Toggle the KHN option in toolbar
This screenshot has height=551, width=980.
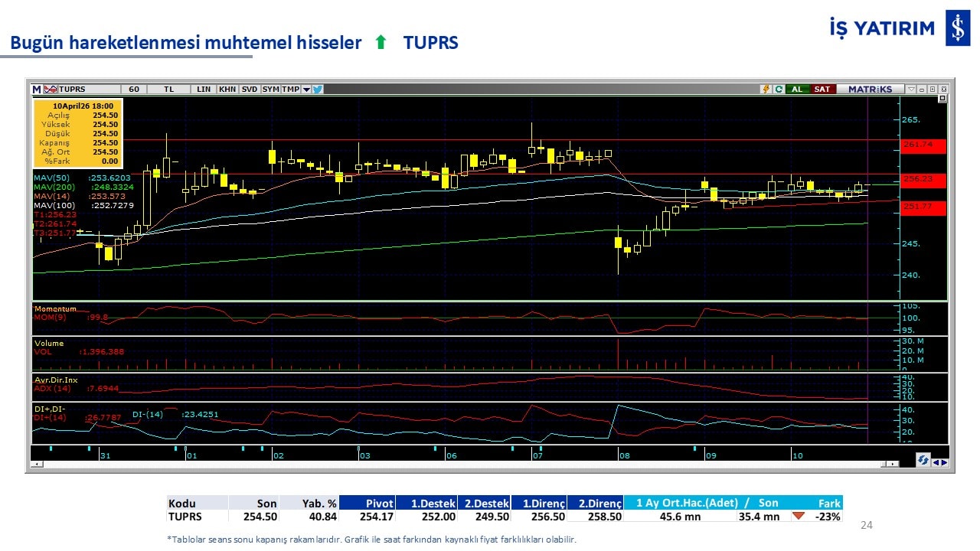pos(227,89)
